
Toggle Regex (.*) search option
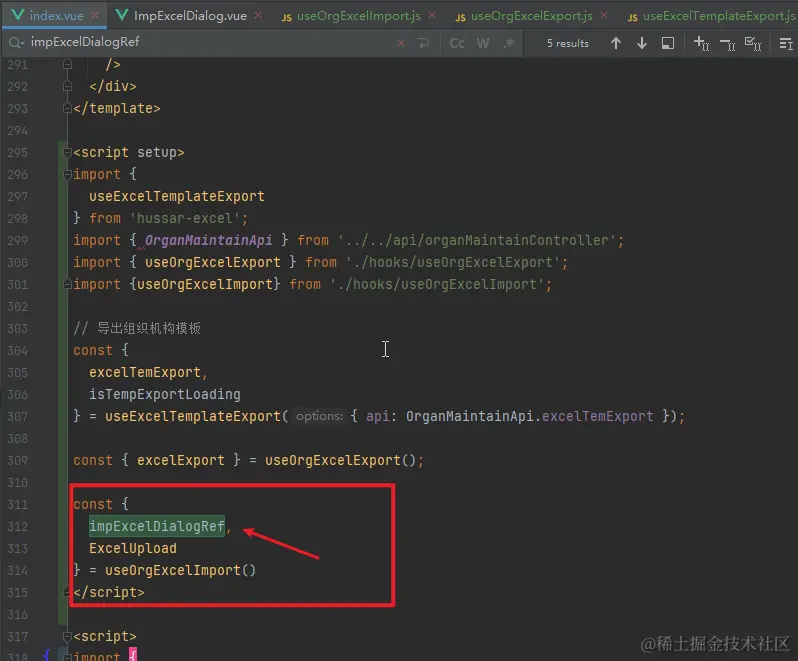point(509,43)
